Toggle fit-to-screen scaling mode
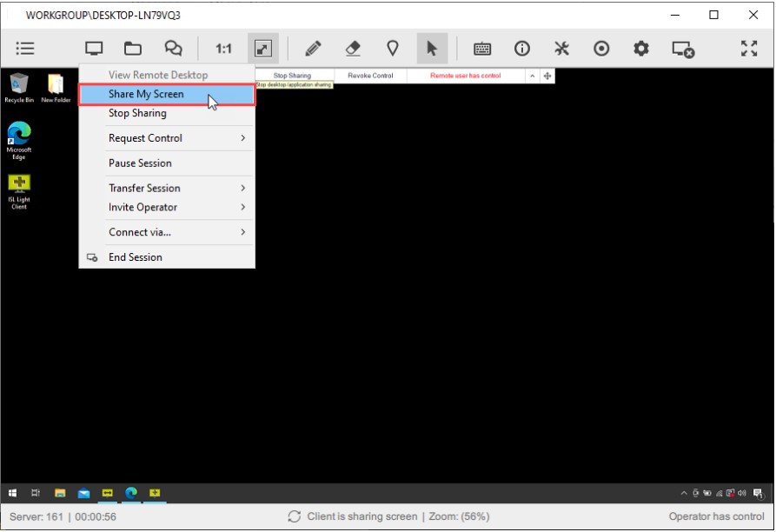Screen dimensions: 776x532 [x=262, y=48]
